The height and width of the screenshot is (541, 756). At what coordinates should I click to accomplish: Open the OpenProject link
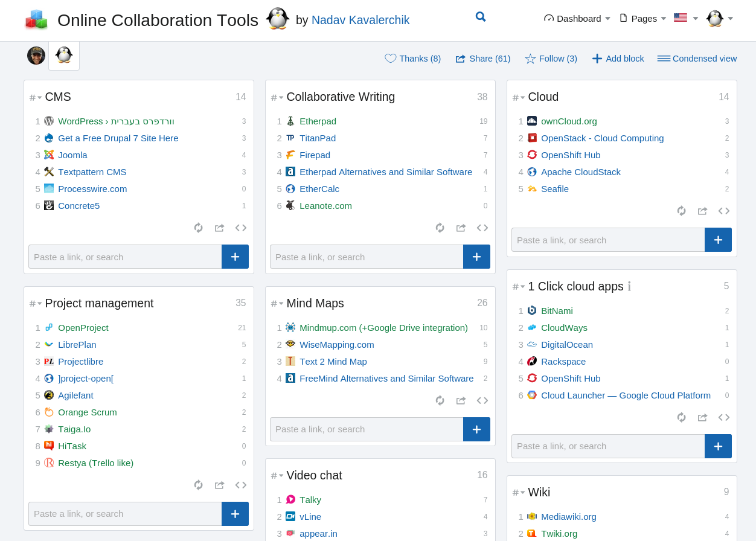83,328
